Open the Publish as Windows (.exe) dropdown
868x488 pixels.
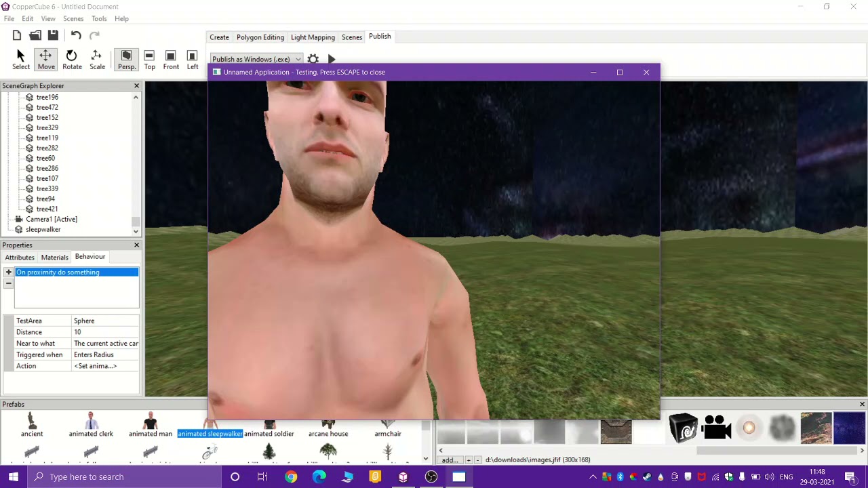pyautogui.click(x=256, y=59)
